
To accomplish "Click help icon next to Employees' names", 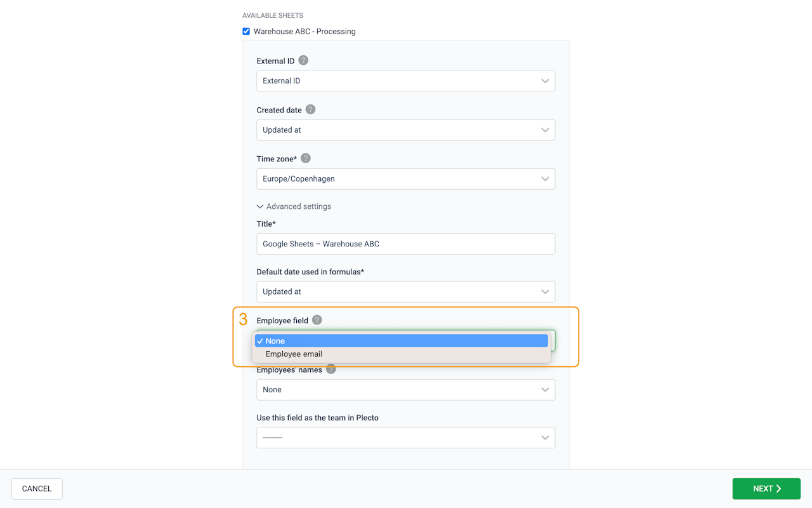I will point(331,369).
